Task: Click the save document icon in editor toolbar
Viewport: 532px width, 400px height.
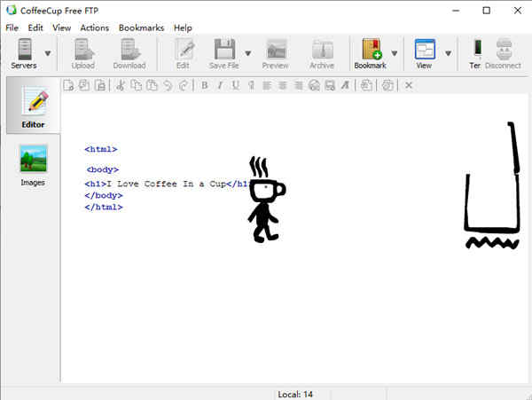Action: (x=100, y=85)
